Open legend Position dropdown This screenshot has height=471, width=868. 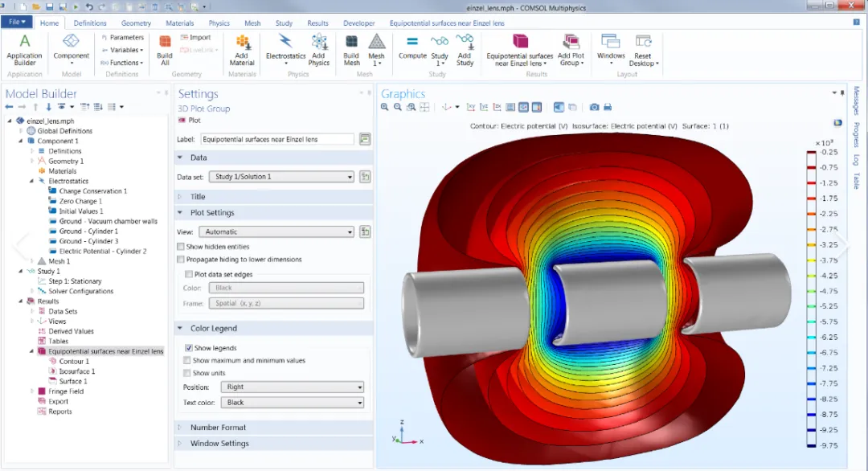293,387
